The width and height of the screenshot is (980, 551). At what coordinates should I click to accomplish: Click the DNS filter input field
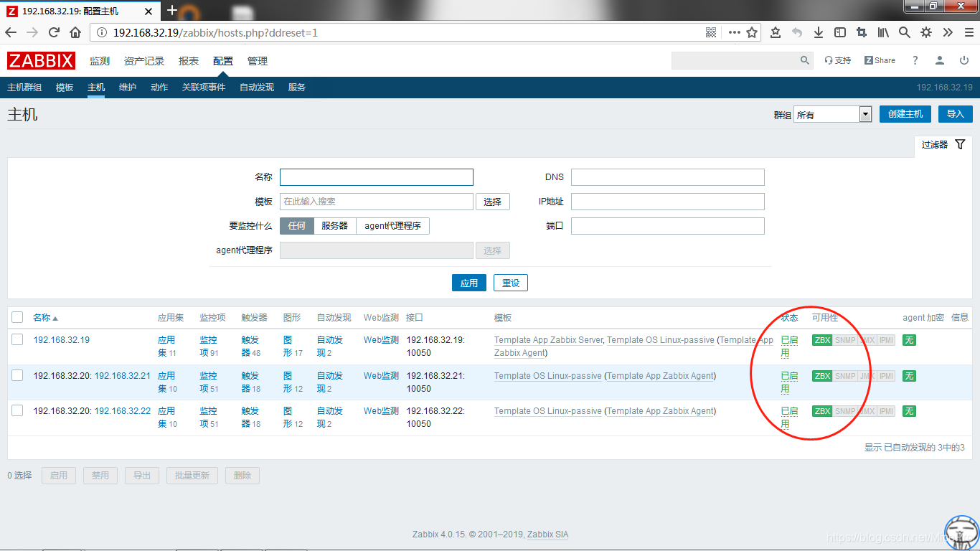point(668,177)
